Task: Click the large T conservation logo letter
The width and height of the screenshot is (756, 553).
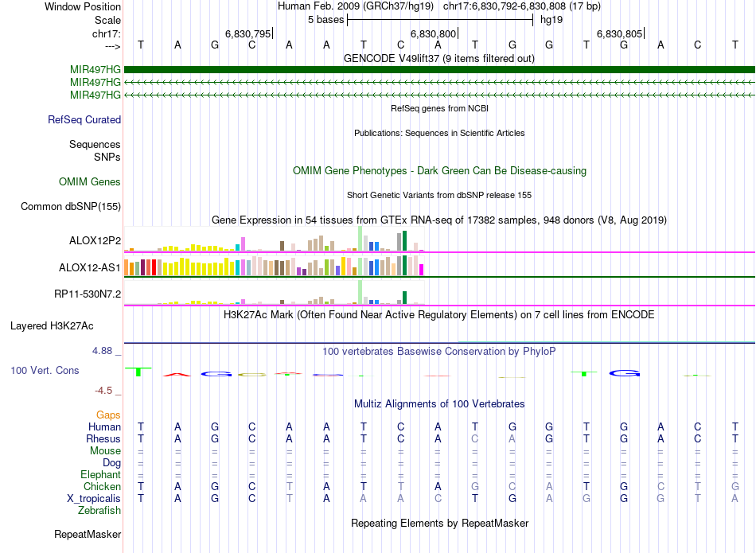Action: click(x=138, y=372)
